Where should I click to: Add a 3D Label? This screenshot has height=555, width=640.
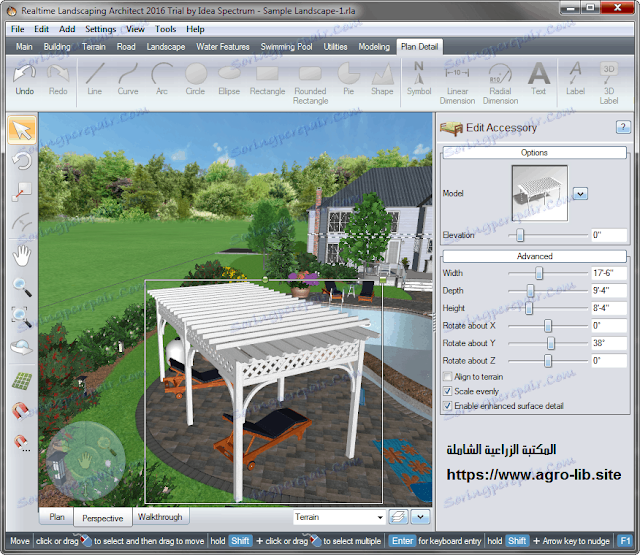click(x=609, y=84)
